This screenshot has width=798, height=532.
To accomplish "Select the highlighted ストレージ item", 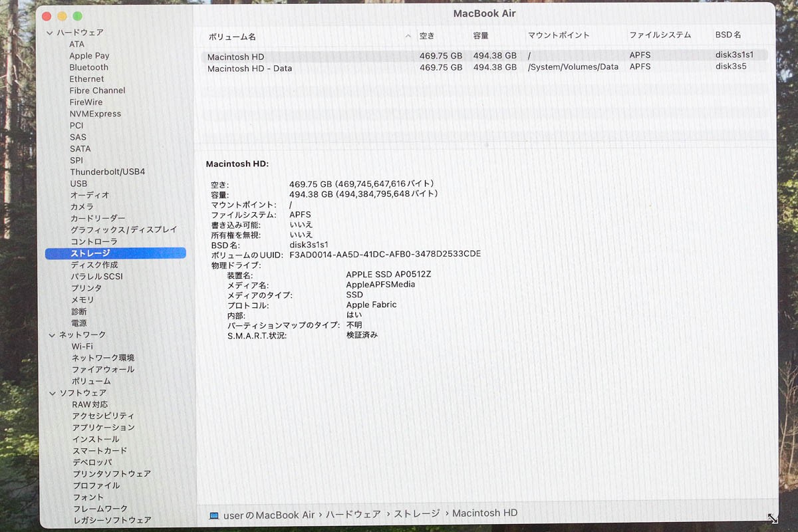I will click(x=115, y=253).
